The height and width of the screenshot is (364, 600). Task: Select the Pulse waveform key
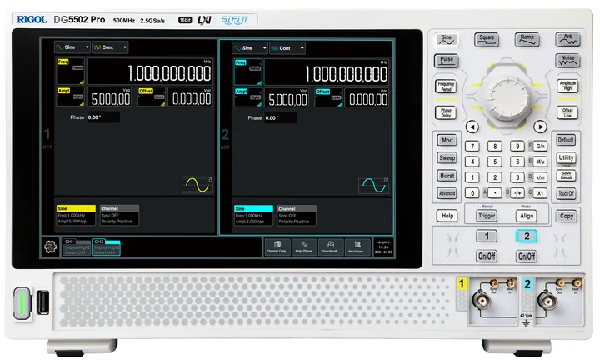pos(446,61)
